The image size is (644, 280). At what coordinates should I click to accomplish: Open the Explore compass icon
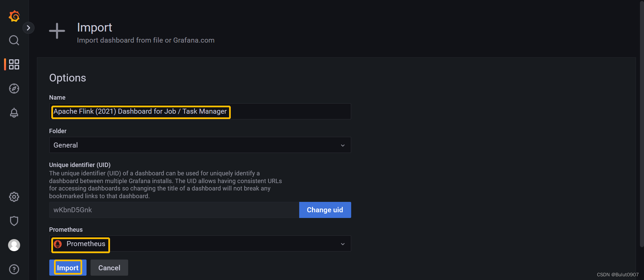click(14, 89)
